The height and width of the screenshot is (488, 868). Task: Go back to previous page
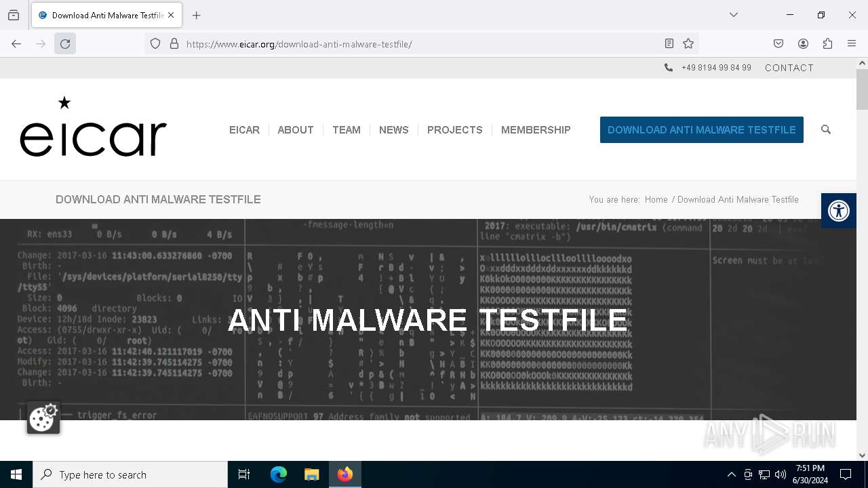pyautogui.click(x=16, y=44)
